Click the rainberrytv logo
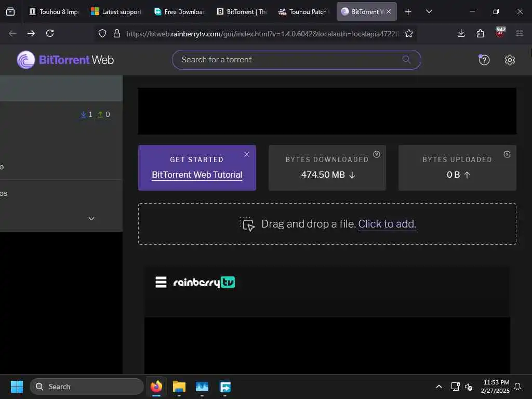532x399 pixels. pyautogui.click(x=204, y=282)
